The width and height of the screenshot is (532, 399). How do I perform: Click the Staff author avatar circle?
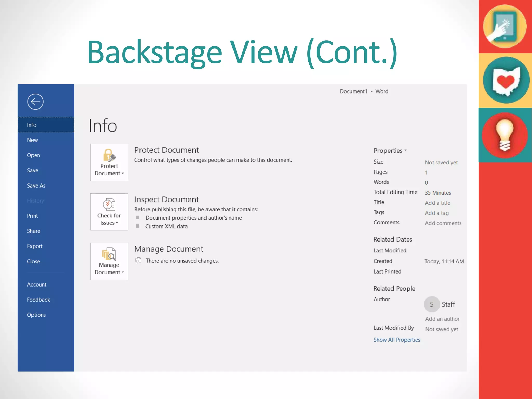click(431, 304)
